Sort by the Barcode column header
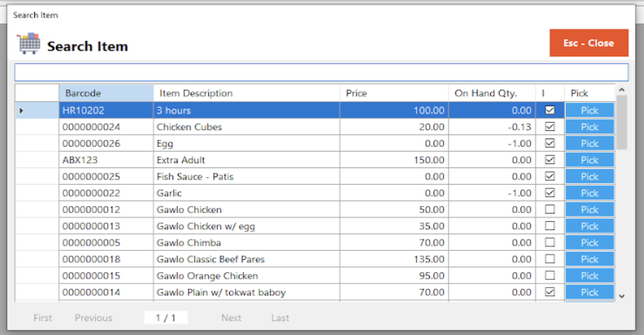 point(106,93)
